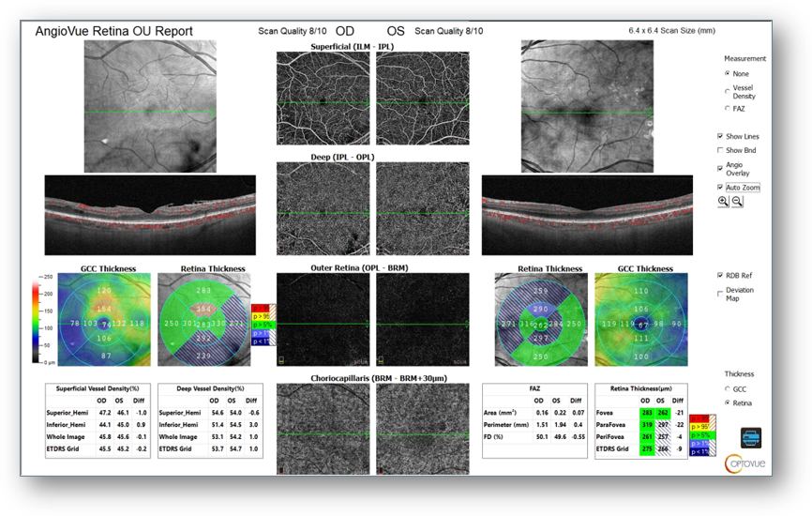Choose the GCC thickness radio button

(728, 388)
